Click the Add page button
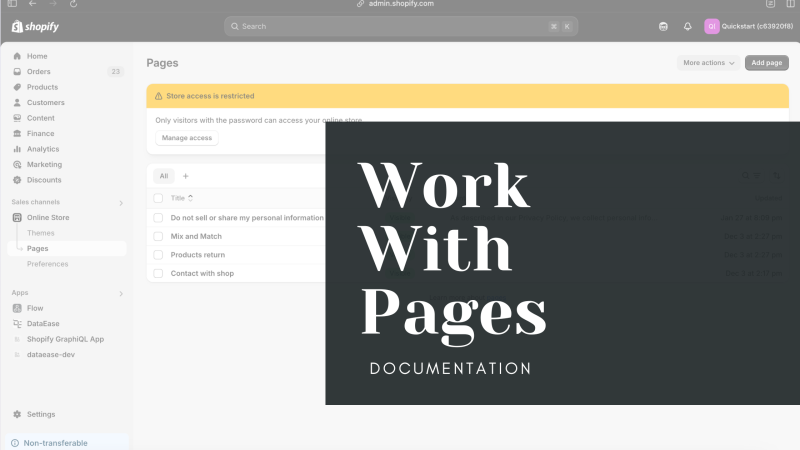The image size is (800, 450). pos(766,63)
